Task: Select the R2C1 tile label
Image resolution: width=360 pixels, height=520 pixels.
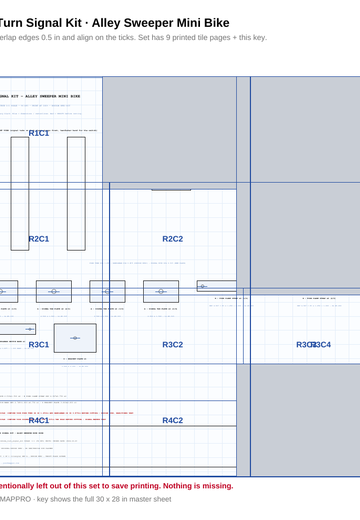Action: [x=39, y=239]
